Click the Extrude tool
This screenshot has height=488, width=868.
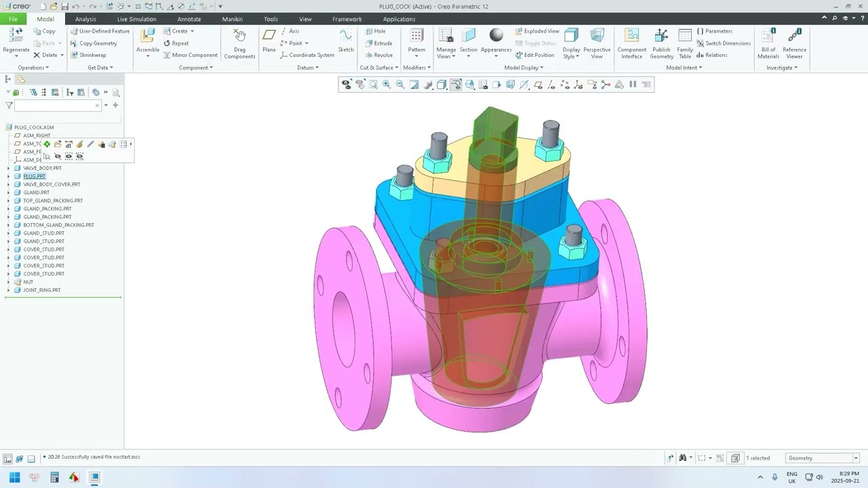click(x=378, y=43)
